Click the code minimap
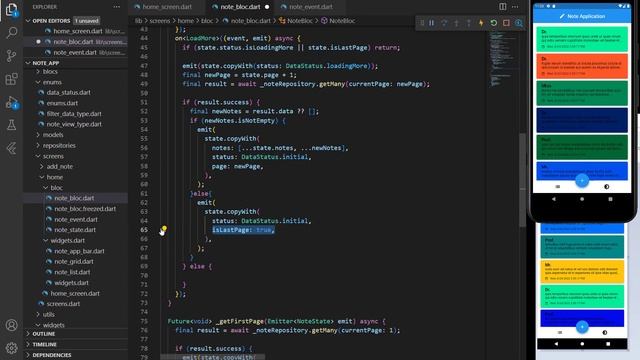 502,59
